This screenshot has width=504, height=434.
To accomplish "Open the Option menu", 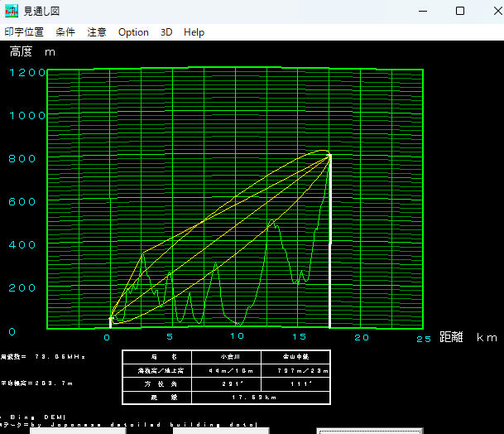I will [133, 32].
